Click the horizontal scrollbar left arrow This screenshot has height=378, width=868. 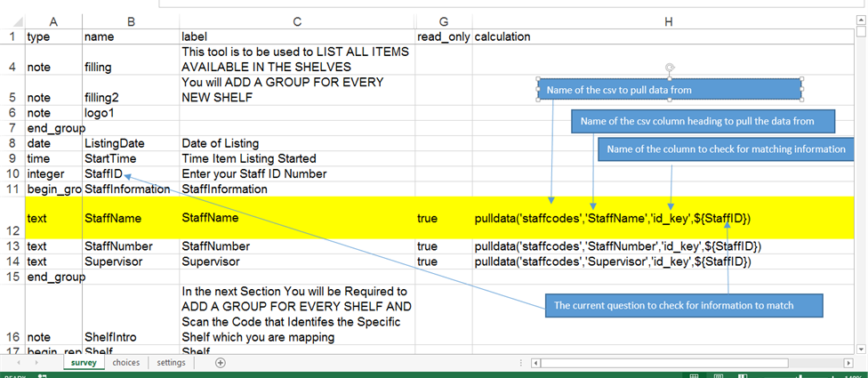pyautogui.click(x=534, y=363)
